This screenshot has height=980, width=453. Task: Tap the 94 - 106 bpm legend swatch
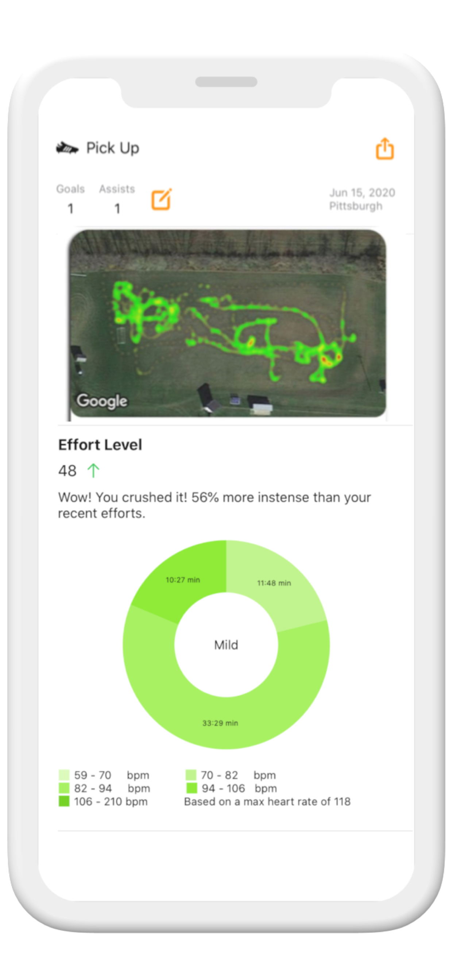tap(191, 788)
